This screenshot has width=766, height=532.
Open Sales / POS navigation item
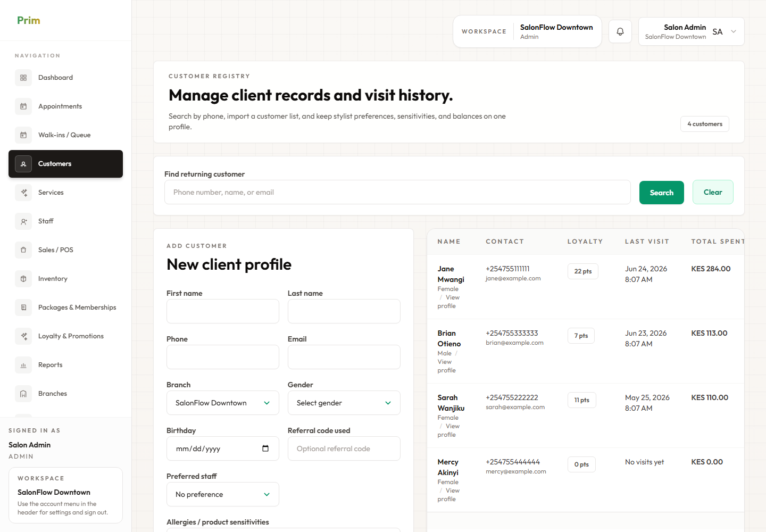(x=65, y=250)
